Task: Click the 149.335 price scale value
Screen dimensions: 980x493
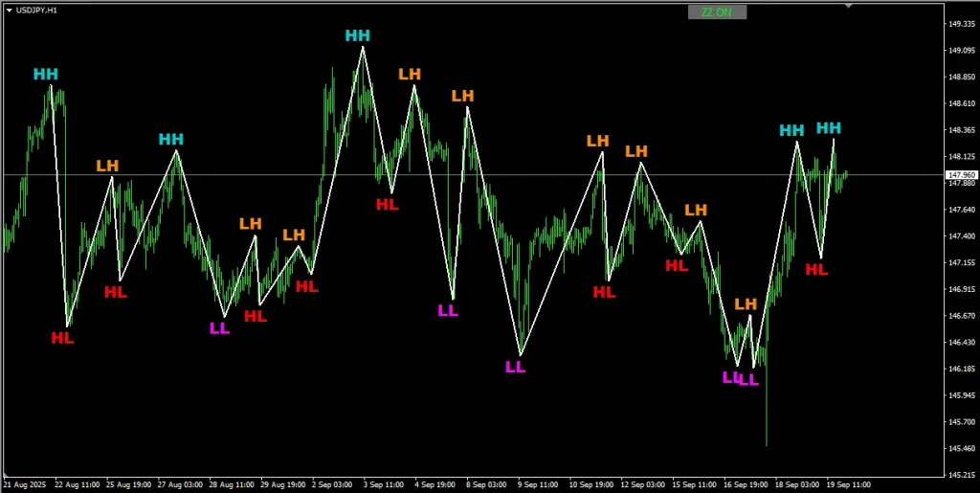Action: click(961, 24)
